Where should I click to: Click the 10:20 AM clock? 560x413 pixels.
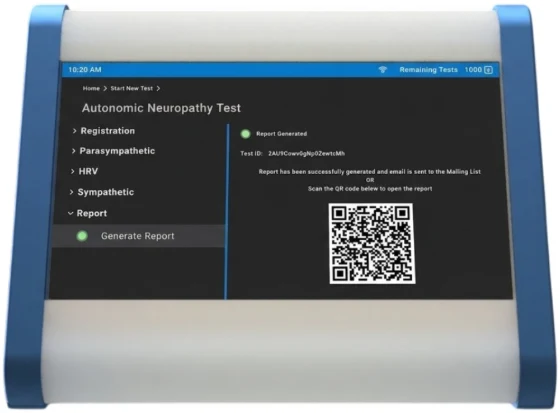pyautogui.click(x=85, y=70)
